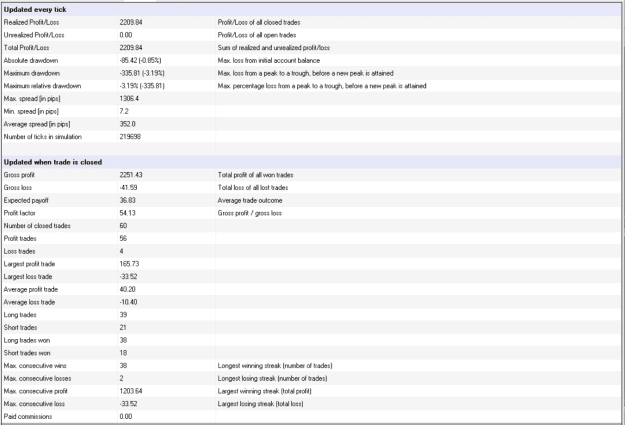Select Max. consecutive profit label
Image resolution: width=625 pixels, height=425 pixels.
(x=36, y=392)
